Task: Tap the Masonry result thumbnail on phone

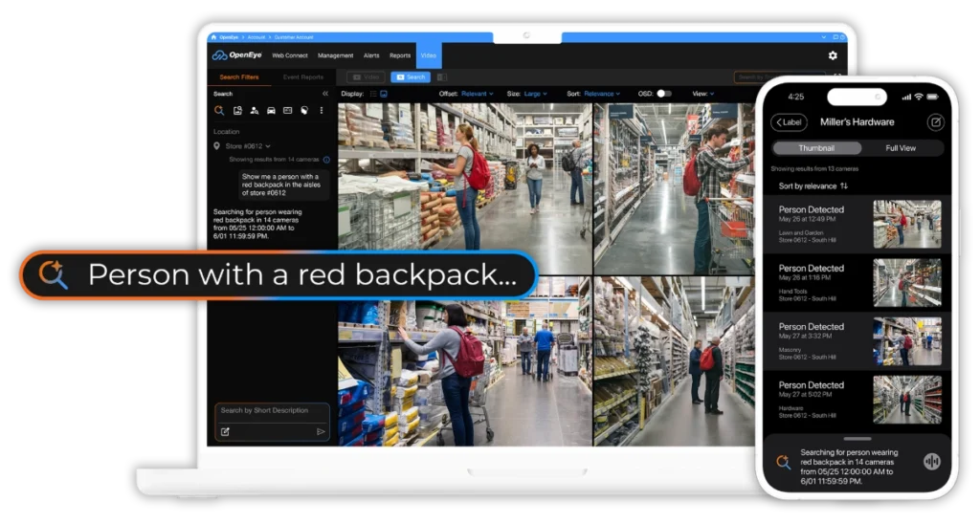Action: pos(907,341)
